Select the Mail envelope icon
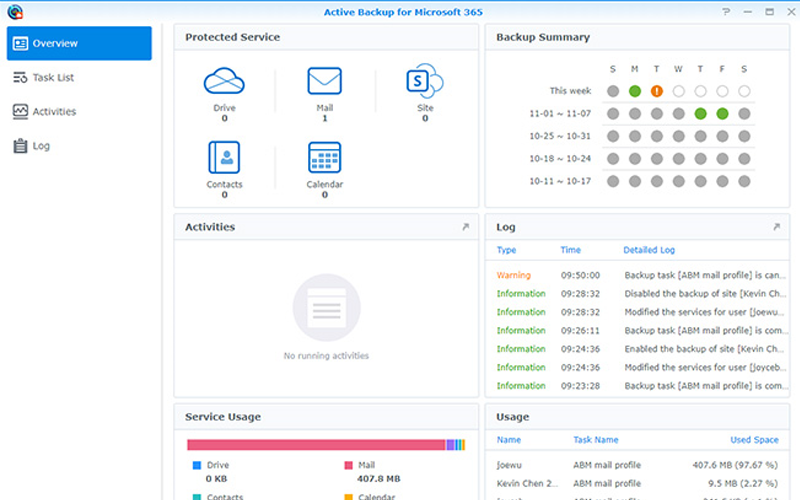The height and width of the screenshot is (500, 800). pyautogui.click(x=324, y=81)
